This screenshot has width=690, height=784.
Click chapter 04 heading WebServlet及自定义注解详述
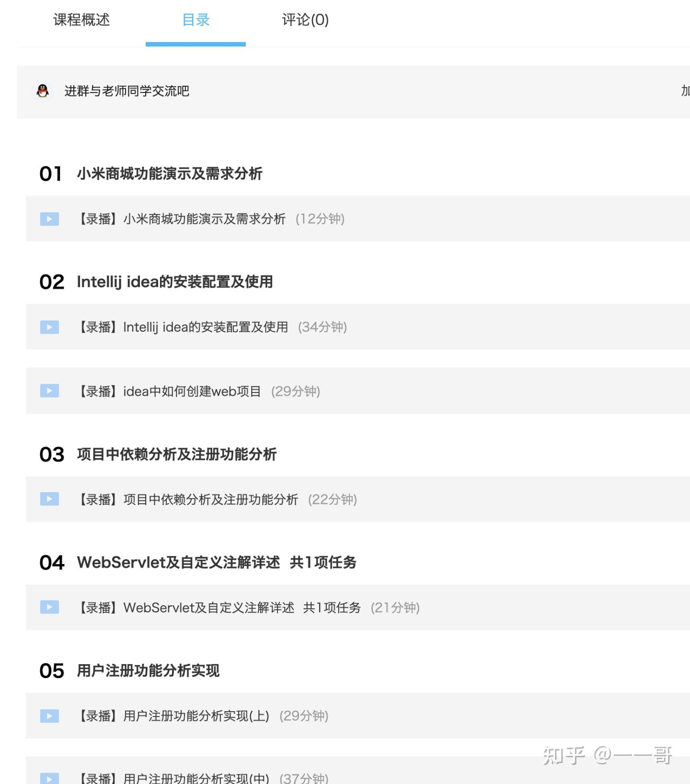pyautogui.click(x=178, y=562)
